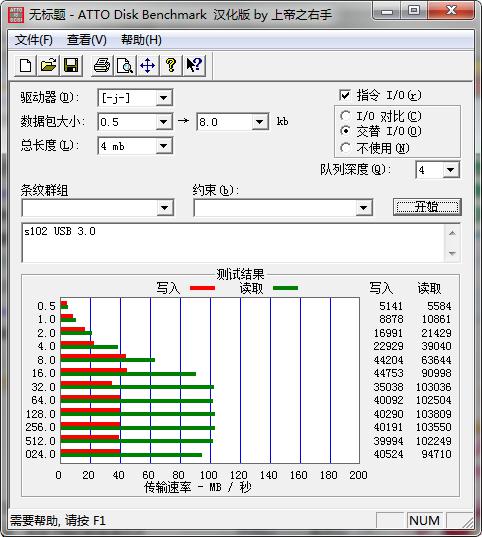Minimize the ATTO Disk Benchmark window
The image size is (482, 537).
tap(387, 11)
